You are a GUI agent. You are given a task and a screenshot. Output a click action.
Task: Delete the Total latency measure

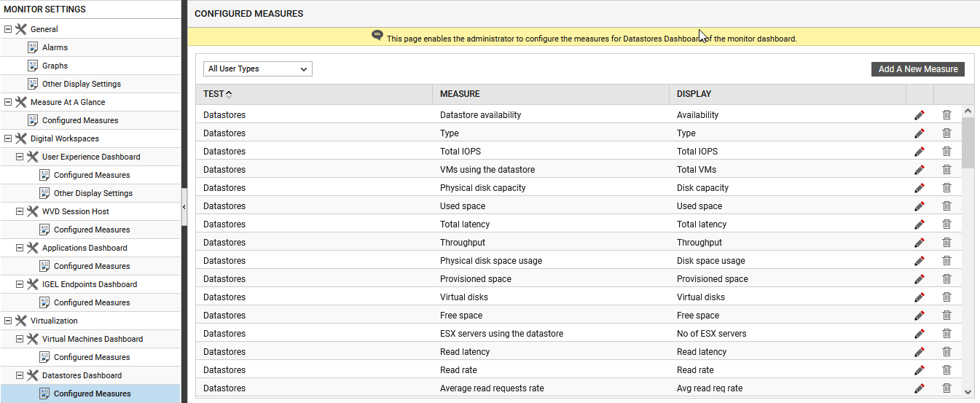pyautogui.click(x=946, y=224)
